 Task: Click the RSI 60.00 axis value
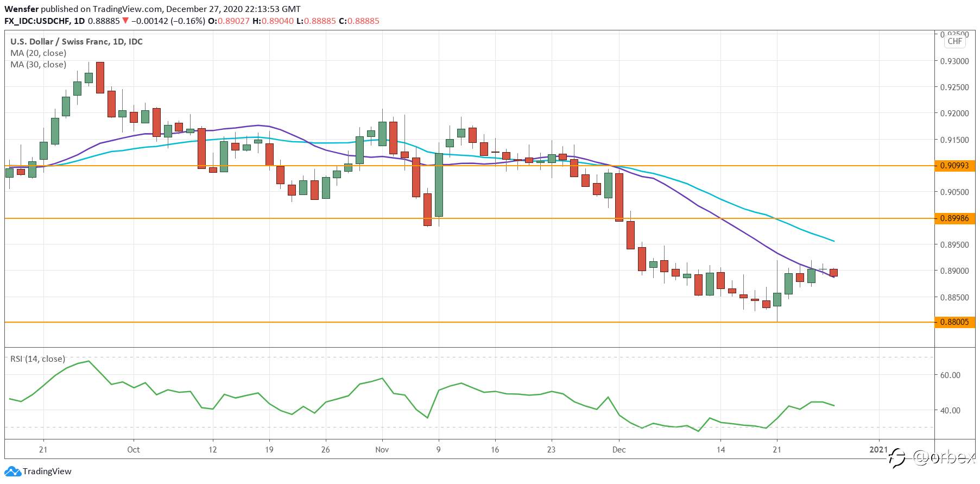click(950, 375)
